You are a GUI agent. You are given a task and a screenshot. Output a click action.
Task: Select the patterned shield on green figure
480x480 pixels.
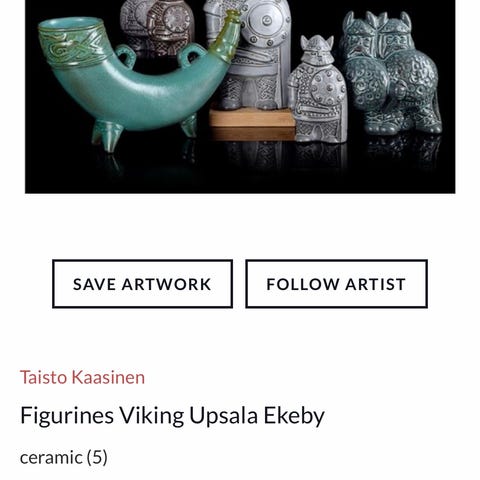(367, 84)
